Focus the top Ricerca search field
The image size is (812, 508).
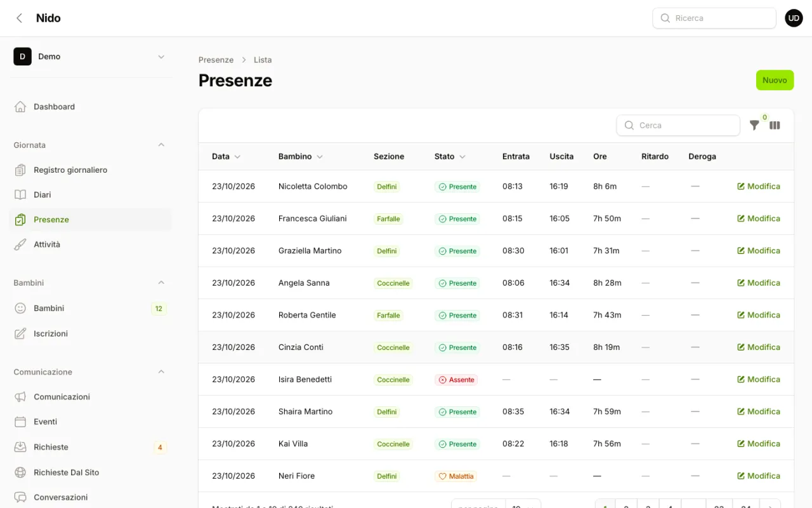(x=714, y=18)
